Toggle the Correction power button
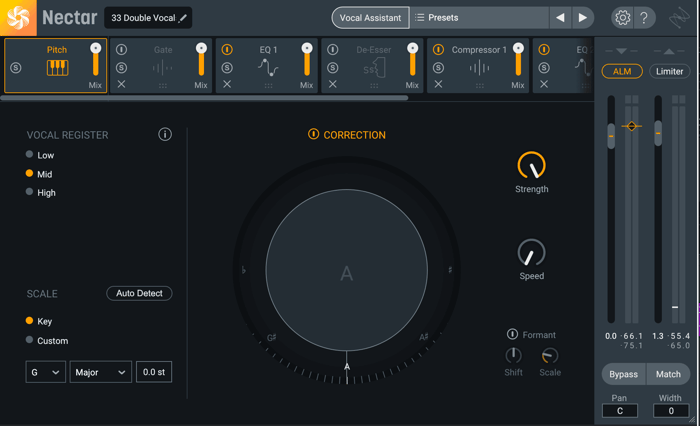The image size is (700, 426). [313, 134]
